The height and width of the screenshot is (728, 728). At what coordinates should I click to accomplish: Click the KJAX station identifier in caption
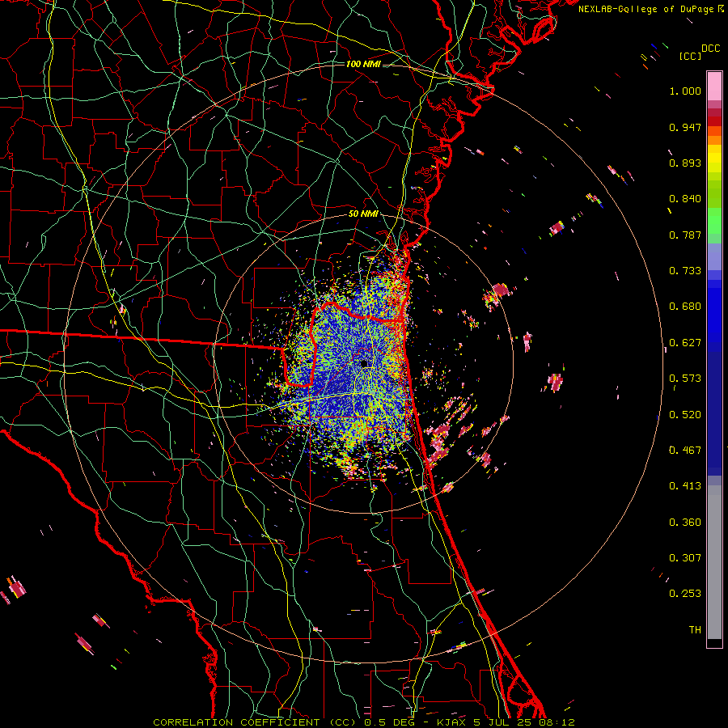451,722
